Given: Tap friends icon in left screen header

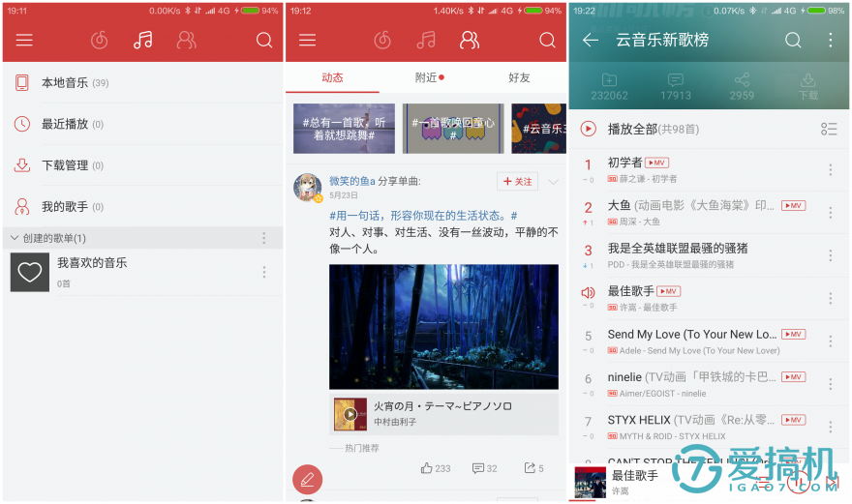Looking at the screenshot, I should (x=186, y=40).
